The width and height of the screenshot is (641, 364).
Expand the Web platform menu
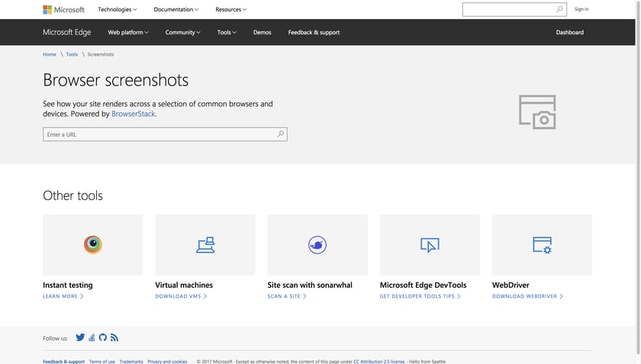pos(128,32)
